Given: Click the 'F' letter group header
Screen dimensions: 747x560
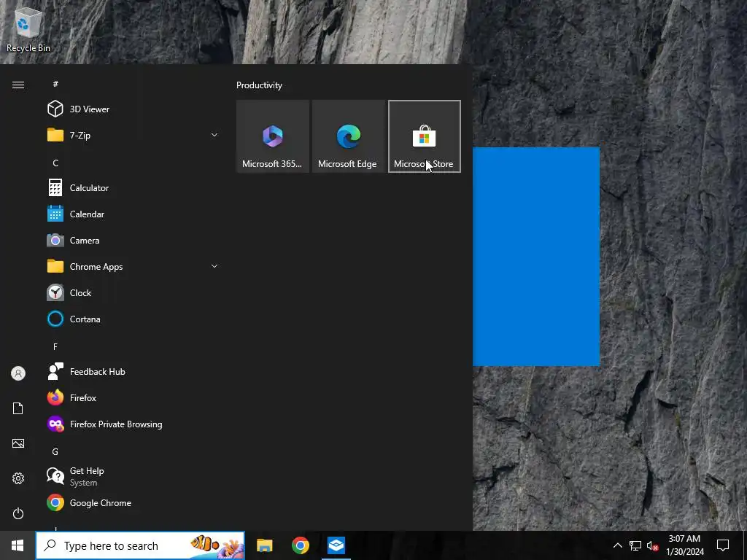Looking at the screenshot, I should [x=55, y=346].
